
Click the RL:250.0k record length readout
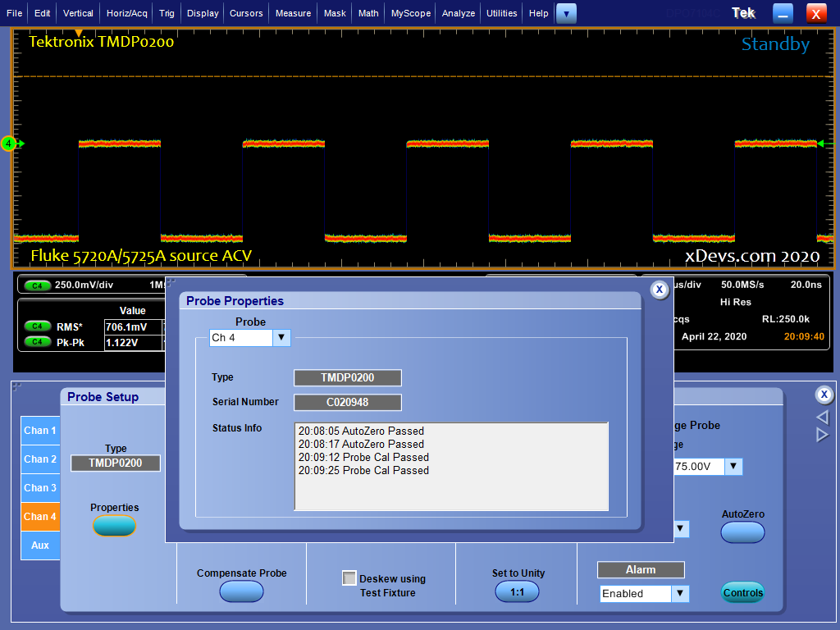pyautogui.click(x=786, y=319)
